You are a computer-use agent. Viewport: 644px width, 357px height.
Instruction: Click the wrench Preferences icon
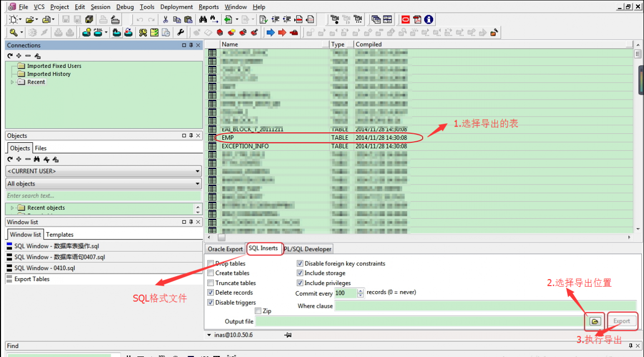coord(181,33)
